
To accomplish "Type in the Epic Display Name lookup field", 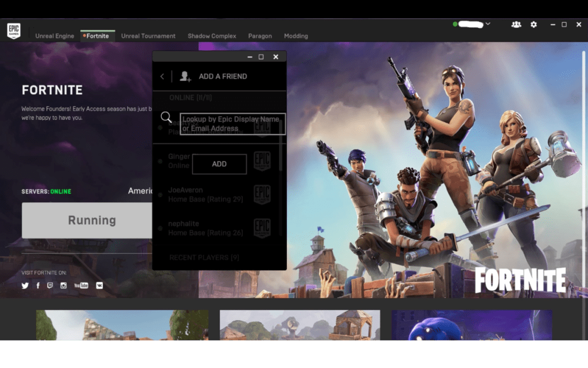I will (233, 123).
